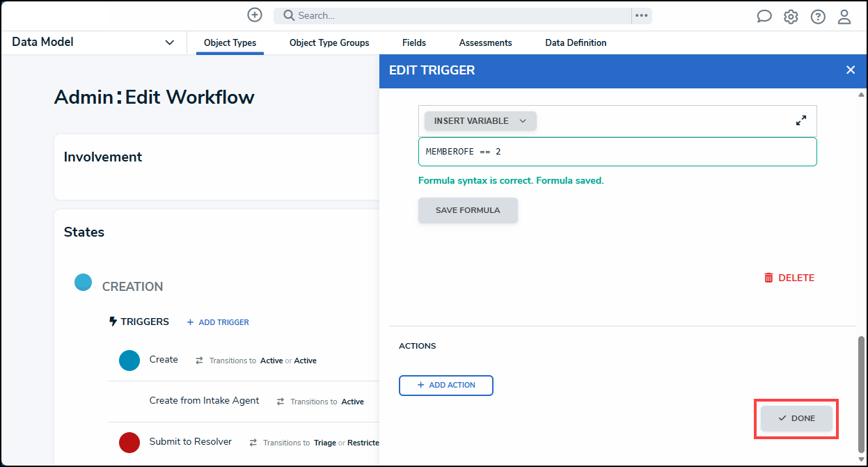Click the Add Trigger link
The image size is (868, 467).
click(x=218, y=322)
